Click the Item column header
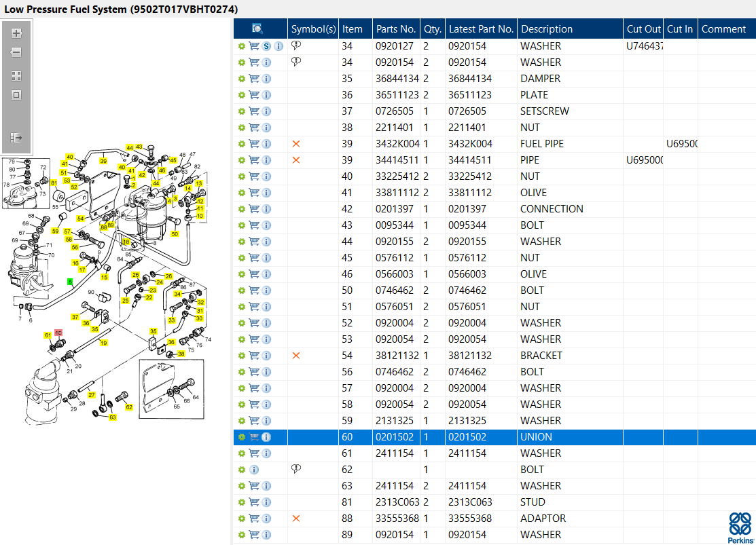The height and width of the screenshot is (545, 756). coord(353,29)
